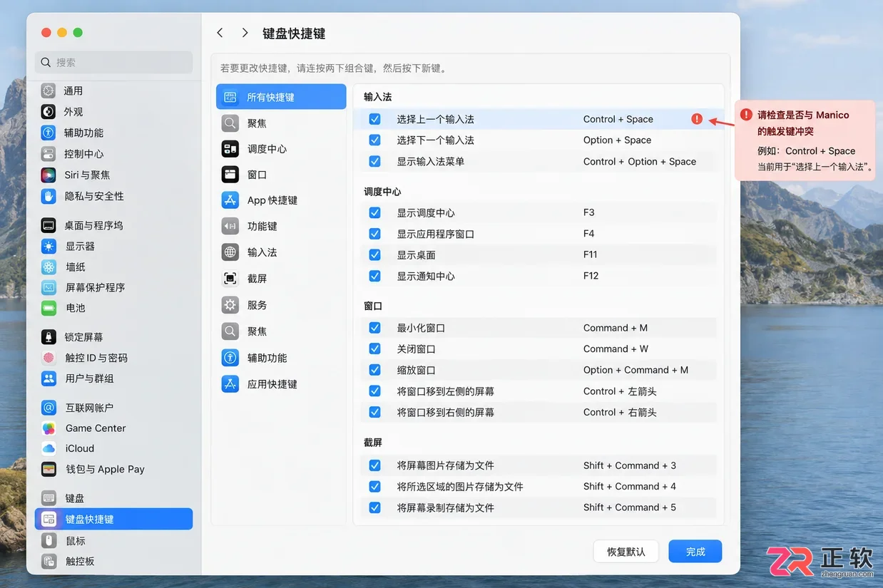The width and height of the screenshot is (883, 588).
Task: Click the F4 shortcut value
Action: (x=588, y=234)
